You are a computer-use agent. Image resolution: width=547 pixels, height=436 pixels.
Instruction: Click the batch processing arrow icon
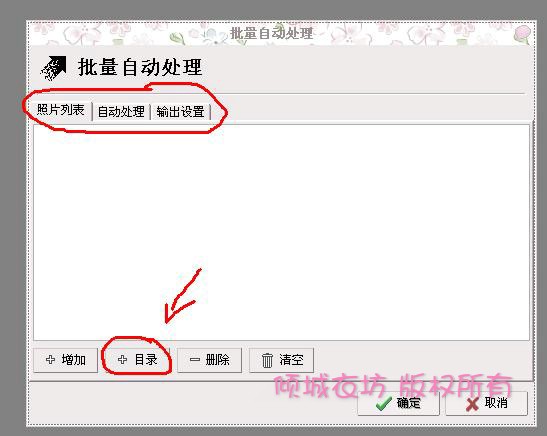[x=53, y=68]
